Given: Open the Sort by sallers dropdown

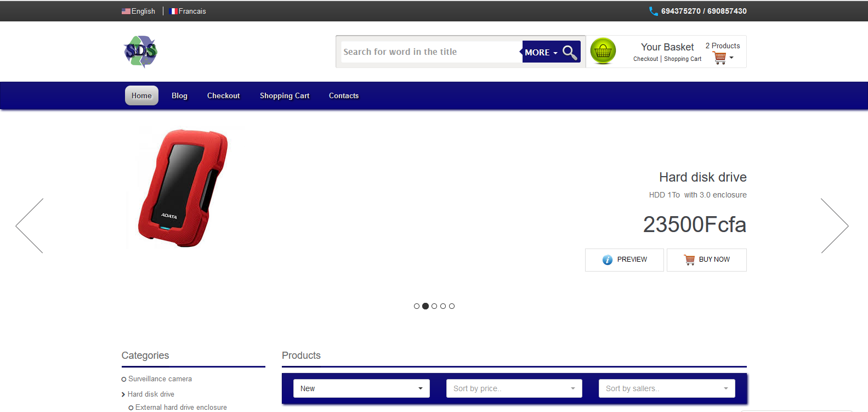Looking at the screenshot, I should click(x=666, y=388).
